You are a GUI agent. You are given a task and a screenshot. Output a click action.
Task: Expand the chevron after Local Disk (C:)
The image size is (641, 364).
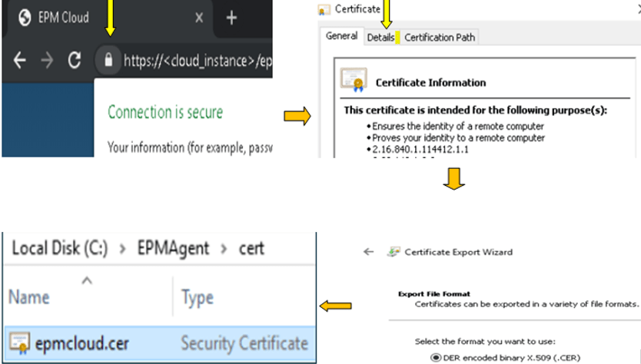122,249
